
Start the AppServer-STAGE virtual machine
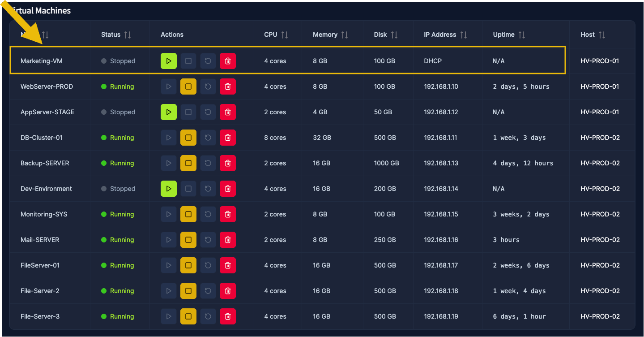(x=169, y=112)
